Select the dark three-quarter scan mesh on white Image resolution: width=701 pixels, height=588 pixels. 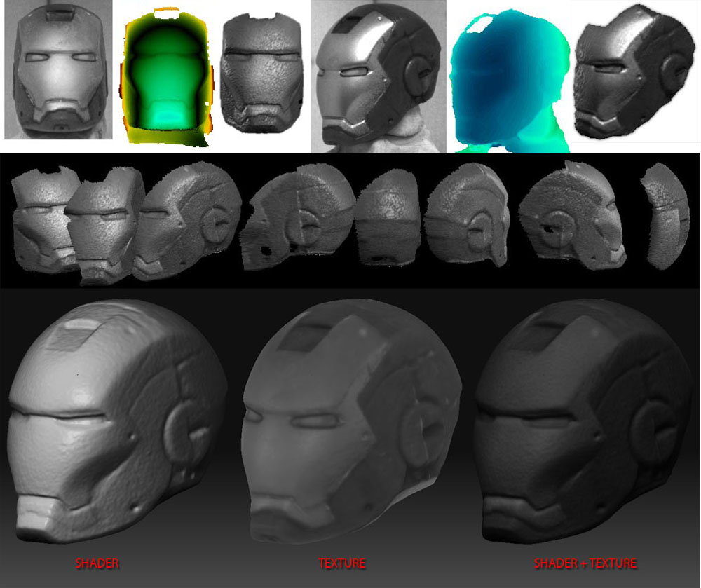coord(634,71)
